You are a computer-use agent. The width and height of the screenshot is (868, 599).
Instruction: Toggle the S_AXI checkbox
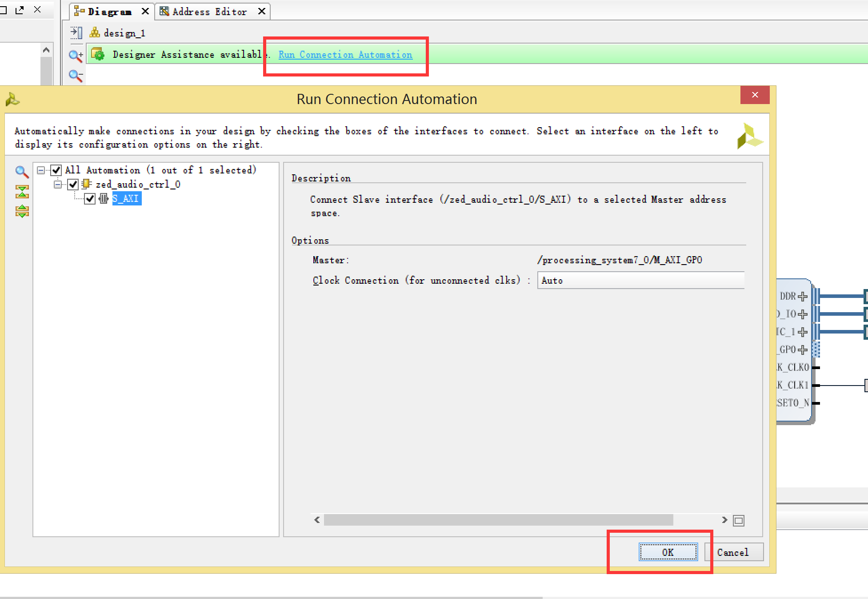click(x=90, y=198)
